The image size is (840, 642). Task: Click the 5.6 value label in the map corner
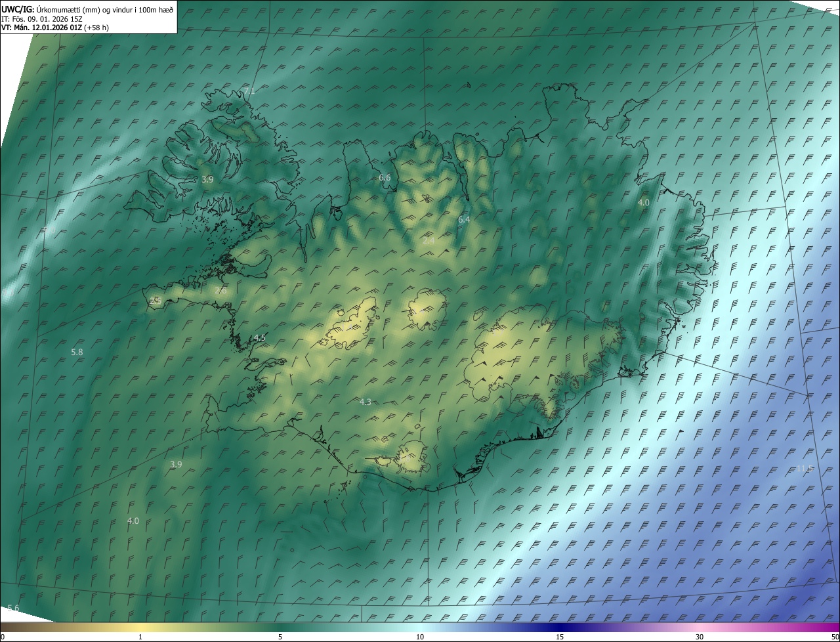(13, 609)
